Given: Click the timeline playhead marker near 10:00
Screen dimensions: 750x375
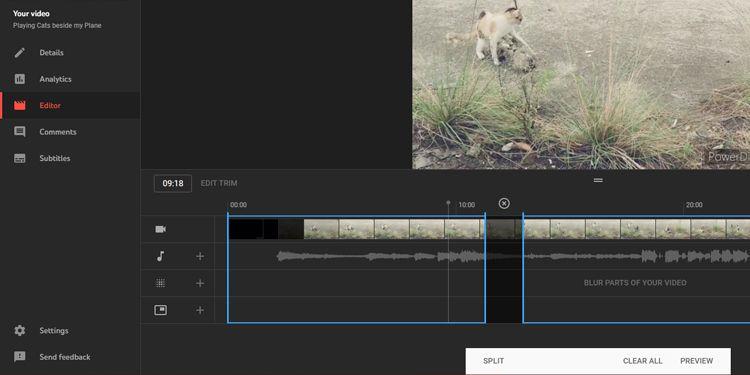Looking at the screenshot, I should click(448, 203).
